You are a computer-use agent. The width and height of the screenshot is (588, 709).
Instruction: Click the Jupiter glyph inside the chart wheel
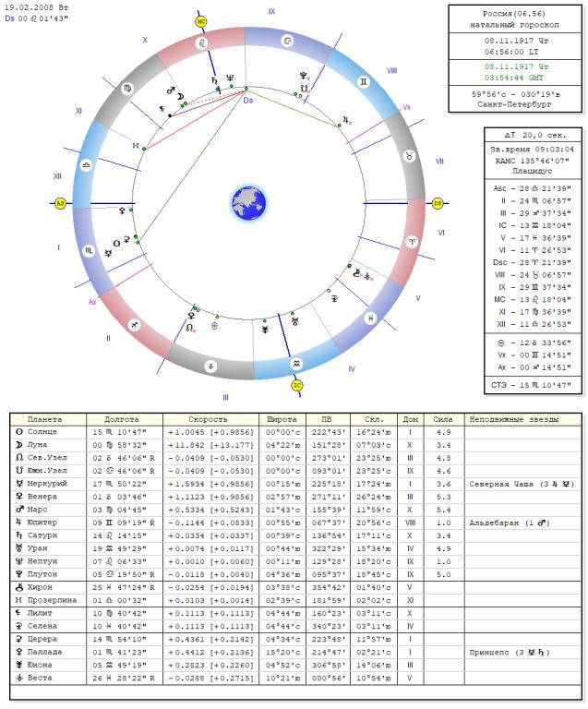click(x=346, y=120)
